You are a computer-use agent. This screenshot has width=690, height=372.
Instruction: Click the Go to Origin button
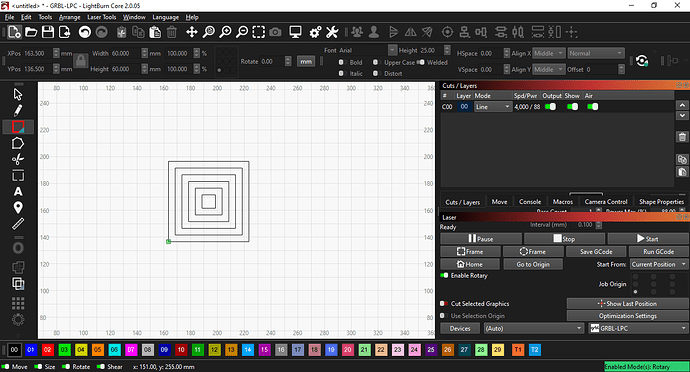(533, 264)
